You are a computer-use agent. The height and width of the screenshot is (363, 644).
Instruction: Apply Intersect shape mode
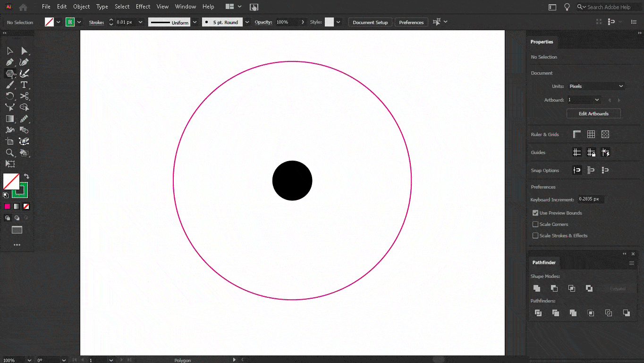(572, 288)
